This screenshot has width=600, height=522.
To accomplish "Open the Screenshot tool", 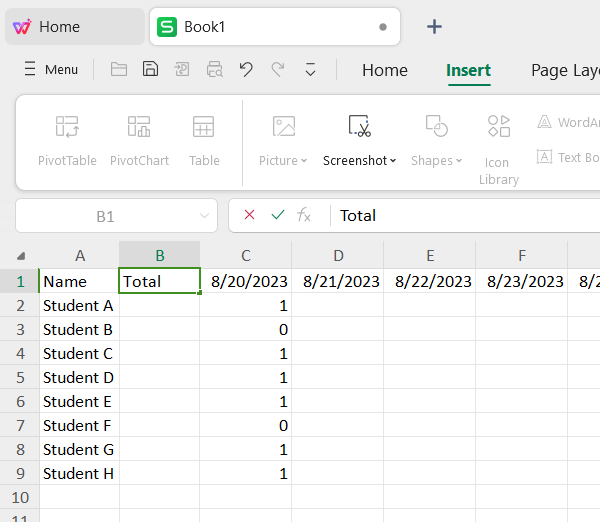I will tap(359, 140).
